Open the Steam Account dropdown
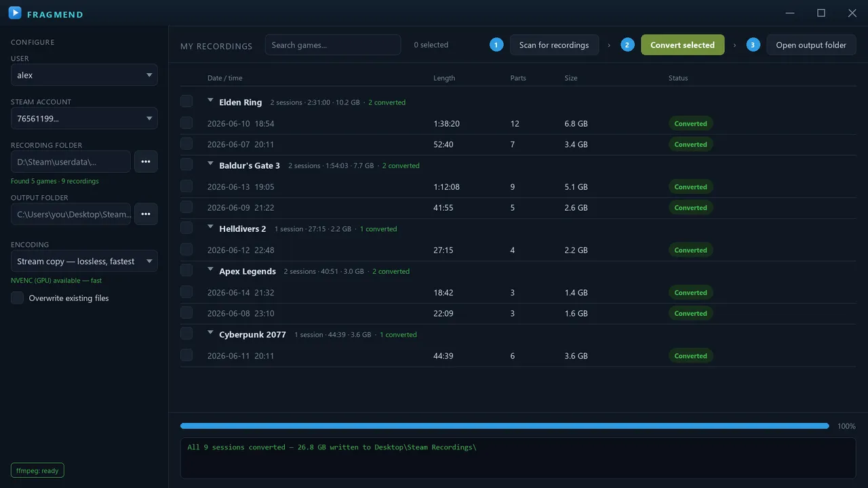 [x=84, y=118]
